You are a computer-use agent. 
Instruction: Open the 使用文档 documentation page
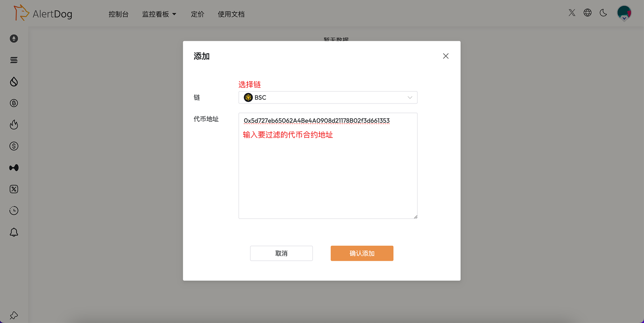(x=231, y=14)
